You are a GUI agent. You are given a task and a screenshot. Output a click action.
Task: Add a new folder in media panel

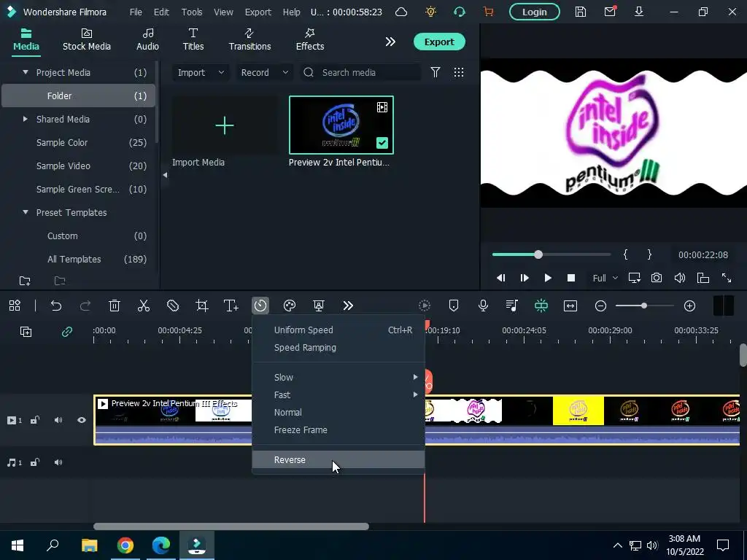pos(25,281)
